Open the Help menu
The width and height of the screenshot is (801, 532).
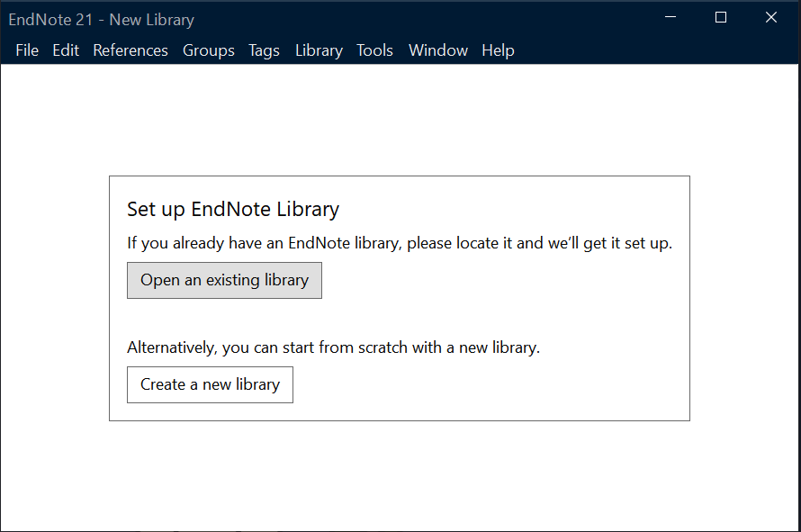tap(498, 50)
